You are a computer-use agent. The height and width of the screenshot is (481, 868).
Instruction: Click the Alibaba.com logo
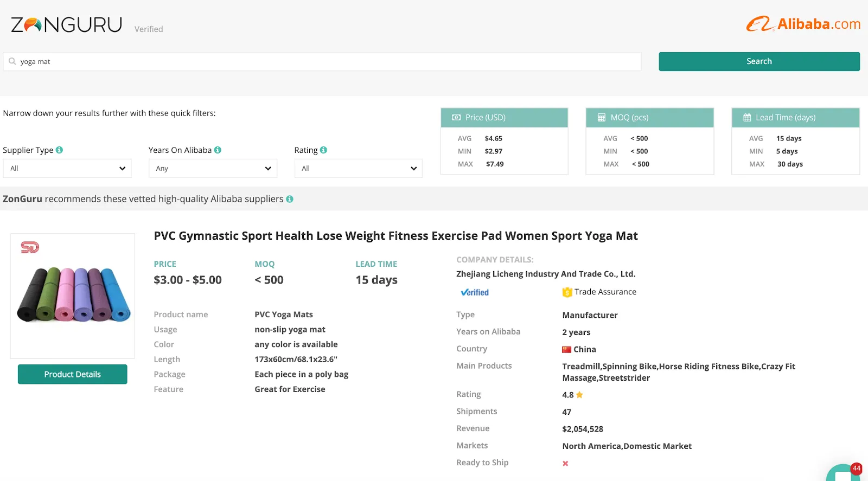point(803,24)
